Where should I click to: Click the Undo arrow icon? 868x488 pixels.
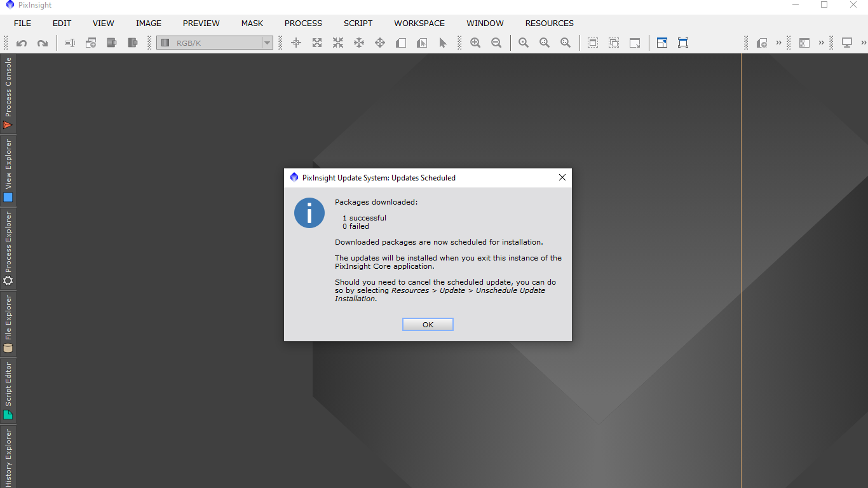tap(22, 43)
